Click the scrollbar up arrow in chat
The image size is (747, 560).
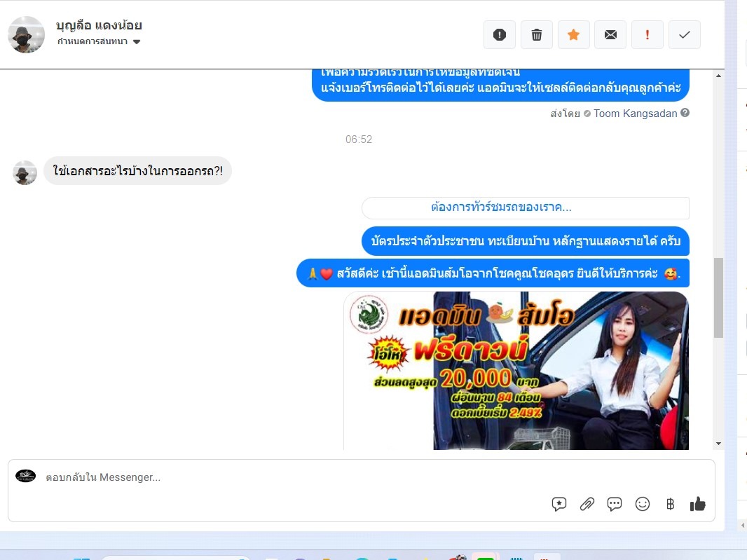tap(718, 75)
